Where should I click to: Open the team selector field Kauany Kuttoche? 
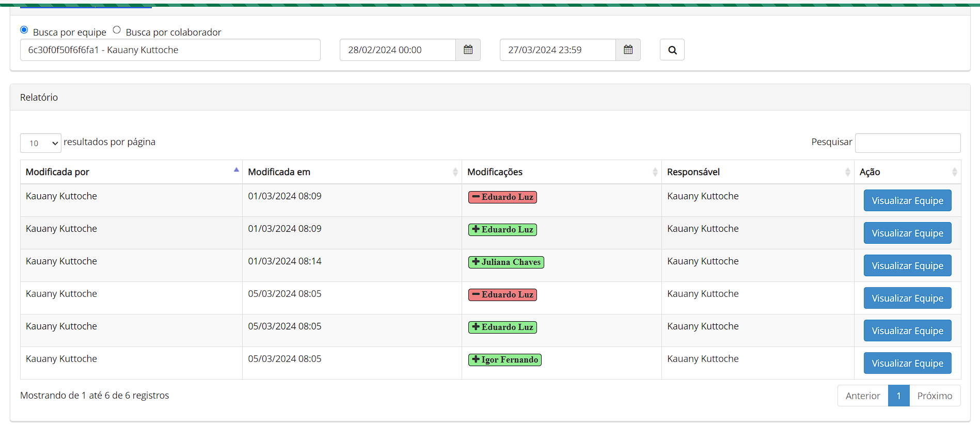click(x=170, y=50)
